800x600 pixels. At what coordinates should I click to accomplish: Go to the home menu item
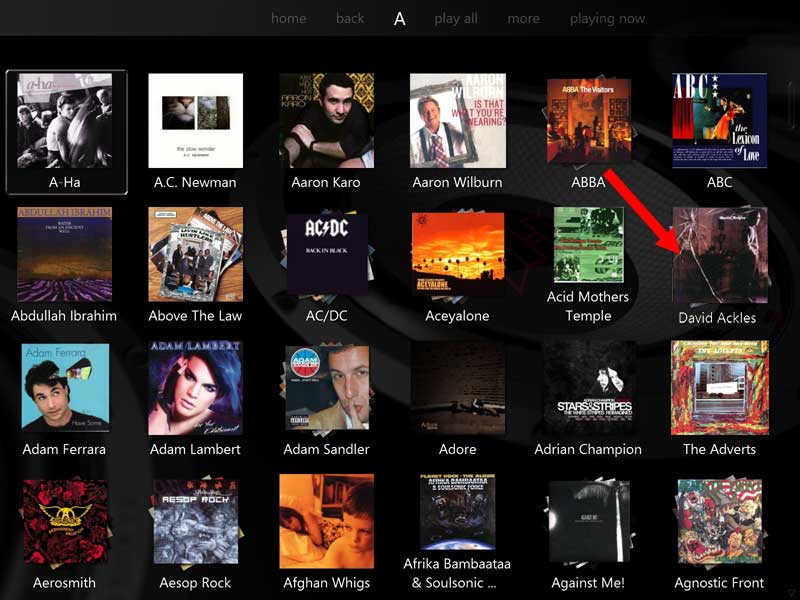pos(289,18)
